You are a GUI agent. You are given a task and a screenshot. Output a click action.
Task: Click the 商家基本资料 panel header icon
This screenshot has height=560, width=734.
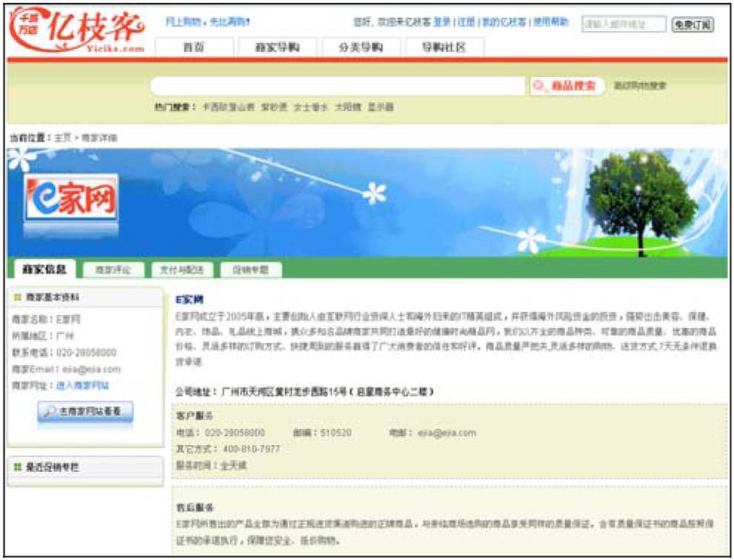pyautogui.click(x=18, y=297)
